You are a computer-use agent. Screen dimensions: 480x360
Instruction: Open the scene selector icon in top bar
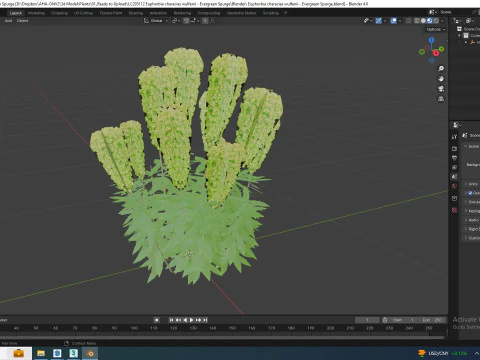tap(432, 12)
